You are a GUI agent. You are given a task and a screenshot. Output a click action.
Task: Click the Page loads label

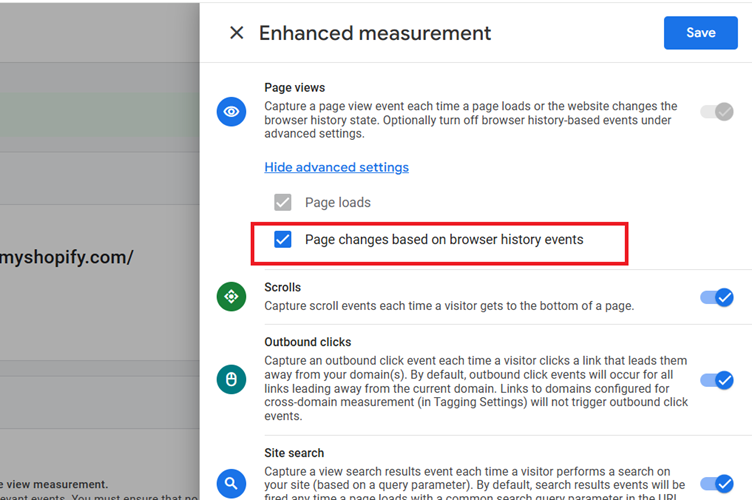[338, 202]
